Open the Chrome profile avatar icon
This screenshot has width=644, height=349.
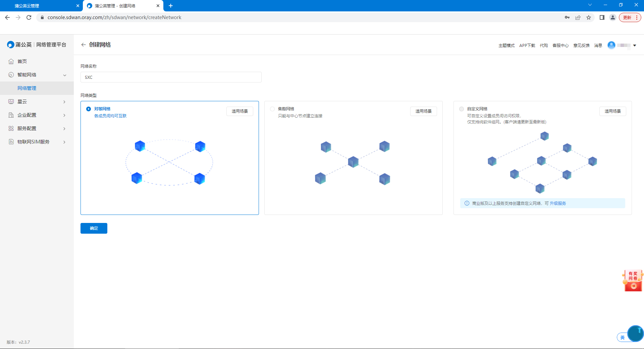(x=613, y=17)
